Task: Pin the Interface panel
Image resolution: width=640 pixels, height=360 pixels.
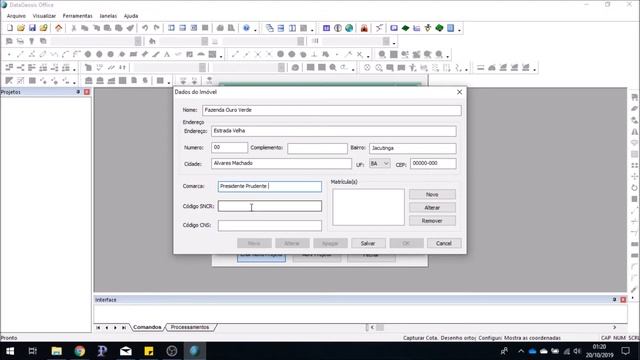Action: (x=614, y=300)
